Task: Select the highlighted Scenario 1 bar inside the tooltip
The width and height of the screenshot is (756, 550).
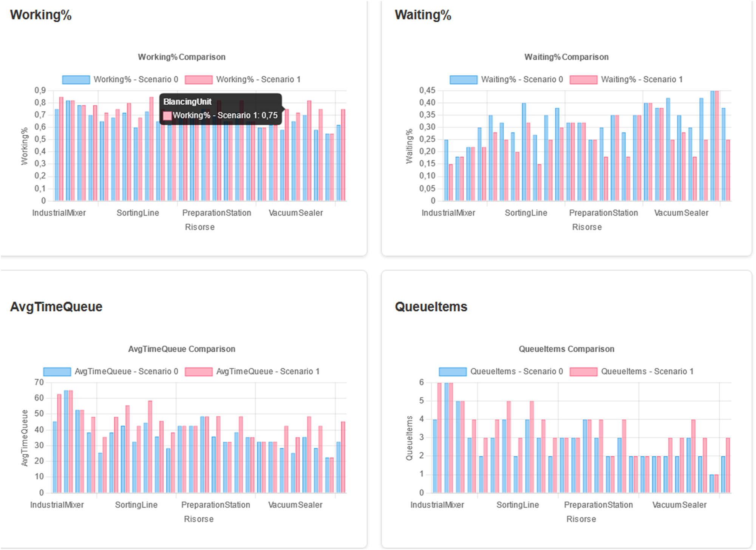Action: (167, 115)
